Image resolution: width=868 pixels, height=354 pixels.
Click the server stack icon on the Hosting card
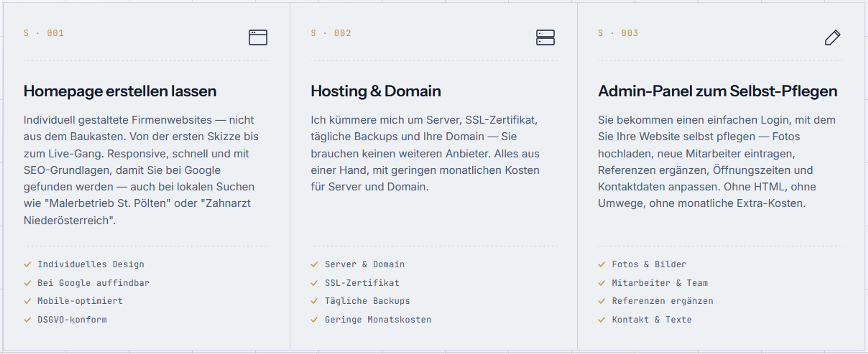pos(545,37)
